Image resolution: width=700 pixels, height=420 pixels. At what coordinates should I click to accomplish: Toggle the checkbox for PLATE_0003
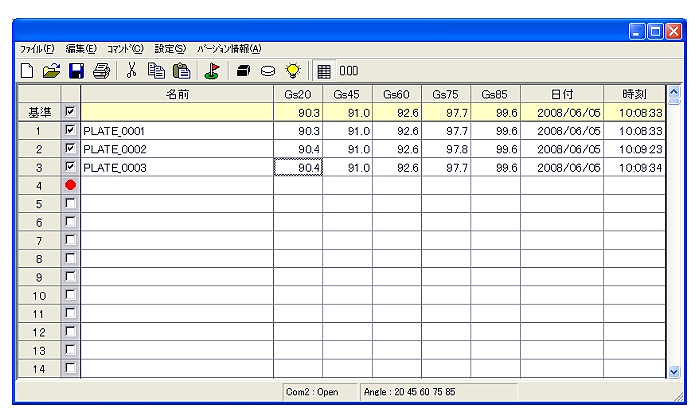point(70,167)
